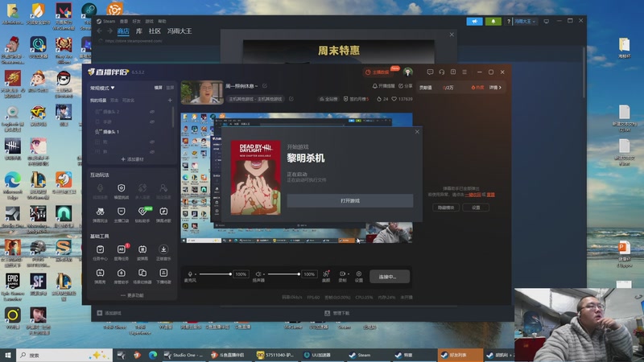
Task: Click the 主播数据 streamer data button
Action: [378, 72]
